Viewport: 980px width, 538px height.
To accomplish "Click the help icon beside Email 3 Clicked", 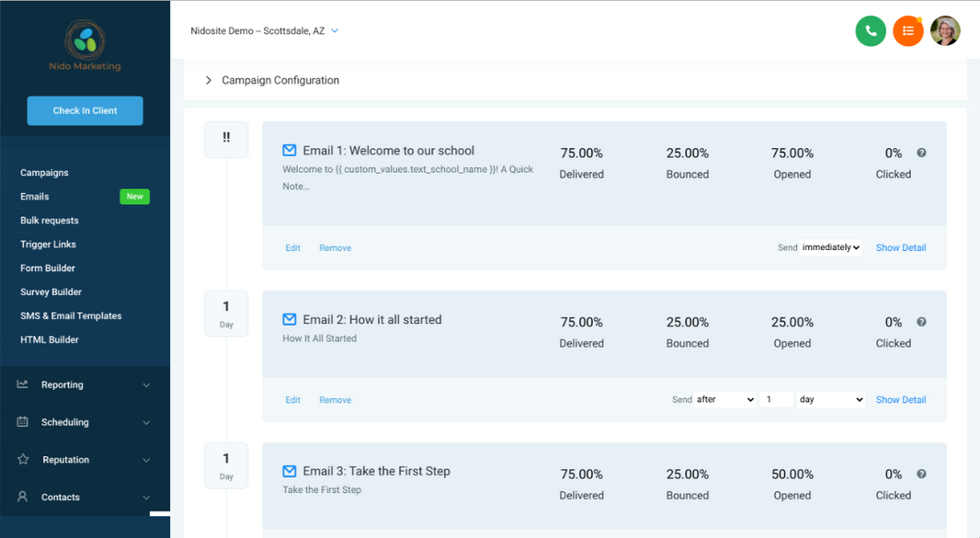I will pos(921,474).
